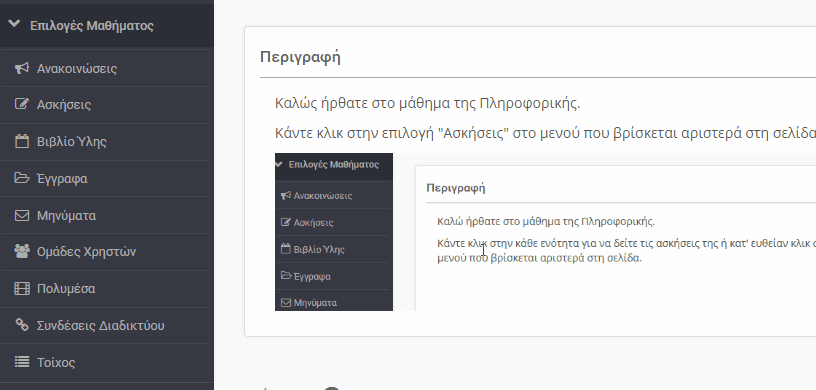Click the calendar icon beside Βιβλίο Ύλης

coord(21,141)
